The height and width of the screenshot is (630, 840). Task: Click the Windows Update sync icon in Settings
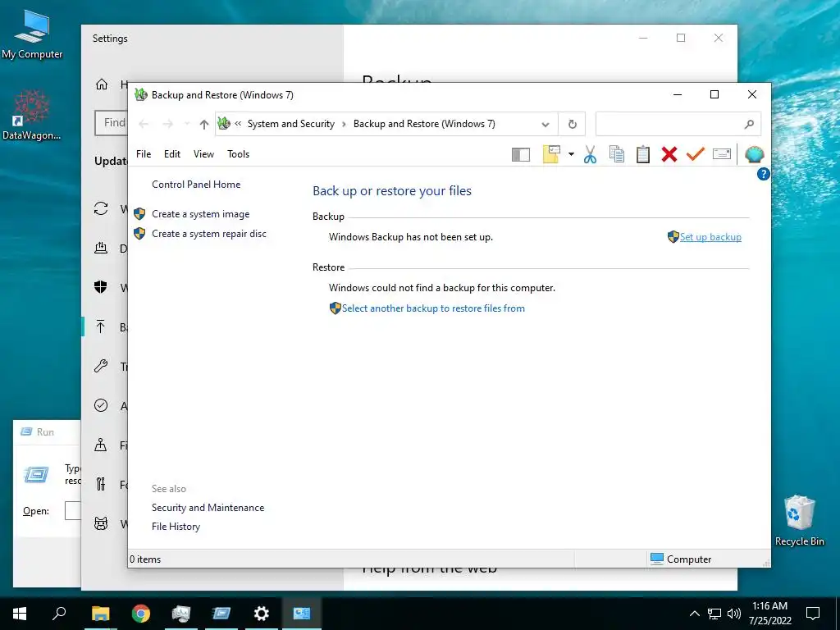pos(101,208)
